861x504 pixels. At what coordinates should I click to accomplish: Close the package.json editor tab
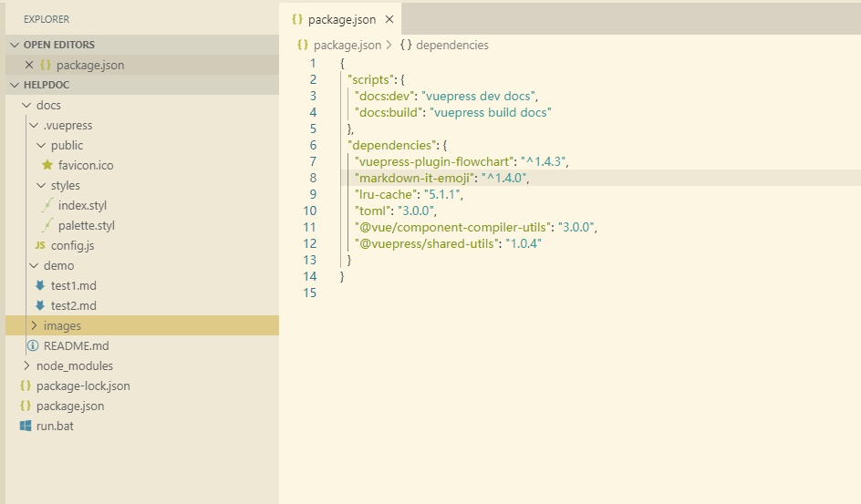[389, 19]
